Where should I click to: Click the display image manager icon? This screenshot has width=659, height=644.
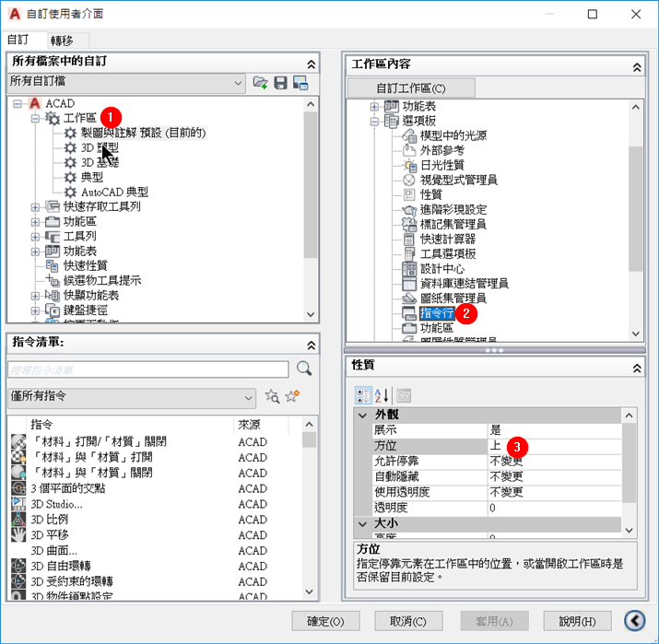click(x=300, y=82)
